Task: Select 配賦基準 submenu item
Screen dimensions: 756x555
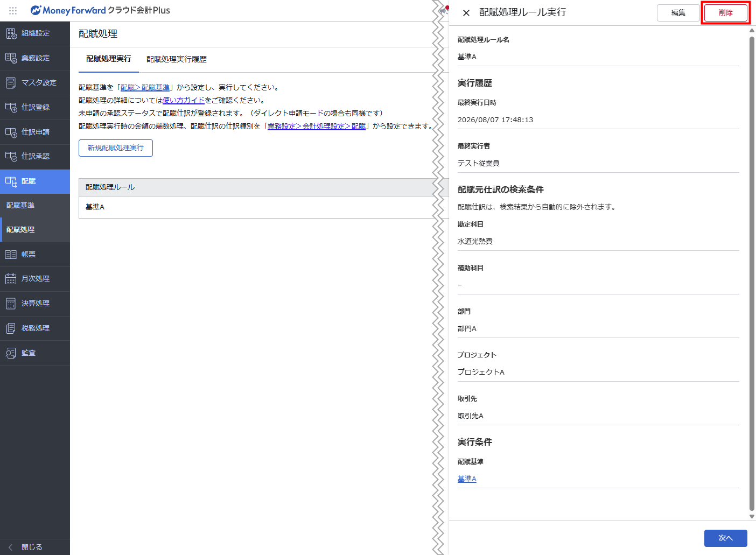Action: tap(35, 206)
